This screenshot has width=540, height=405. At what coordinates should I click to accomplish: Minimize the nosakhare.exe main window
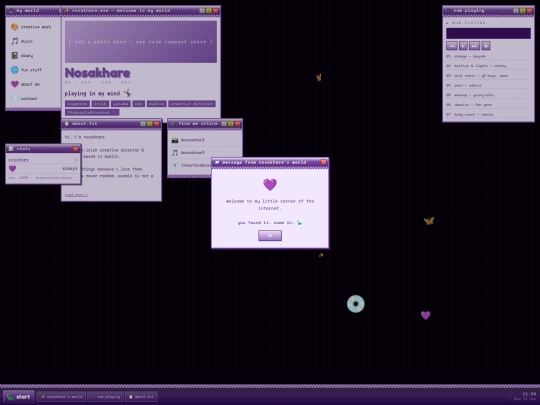(x=202, y=11)
